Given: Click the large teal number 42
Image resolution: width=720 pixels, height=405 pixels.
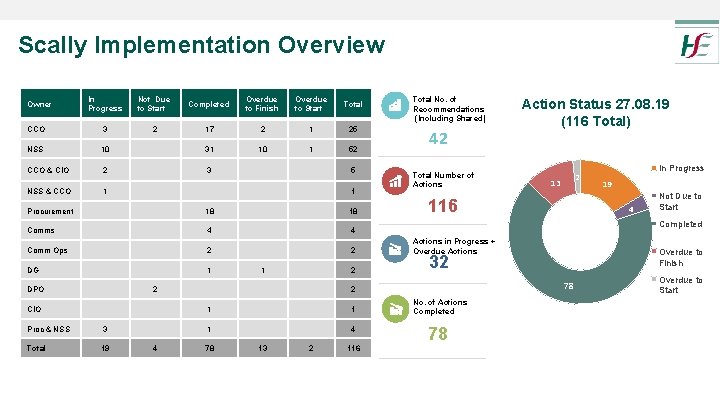Looking at the screenshot, I should point(438,139).
